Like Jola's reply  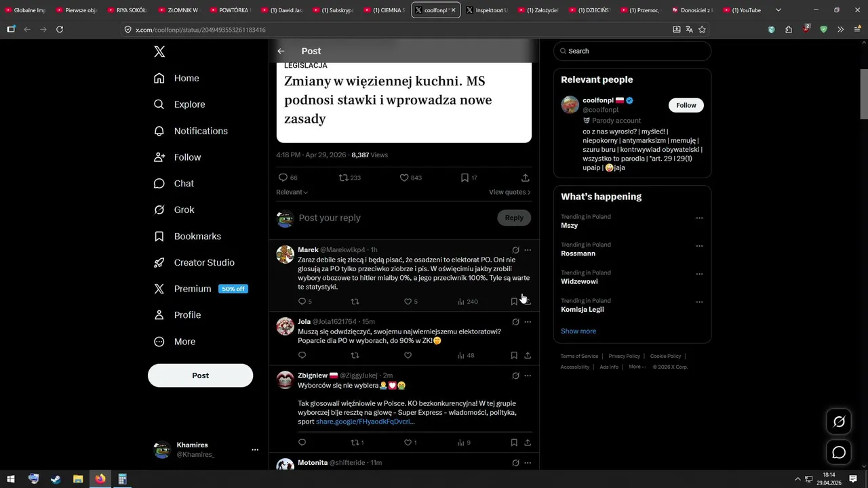[x=408, y=355]
